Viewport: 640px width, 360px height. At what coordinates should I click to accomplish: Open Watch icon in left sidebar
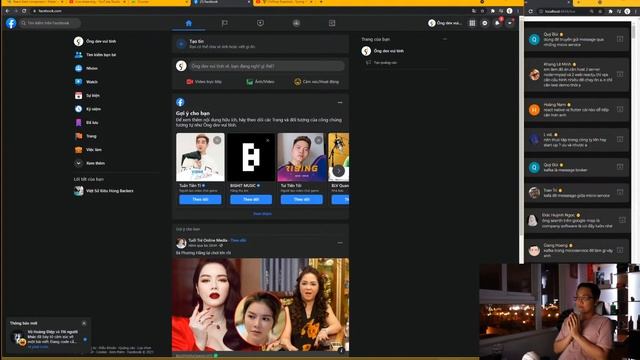(79, 82)
